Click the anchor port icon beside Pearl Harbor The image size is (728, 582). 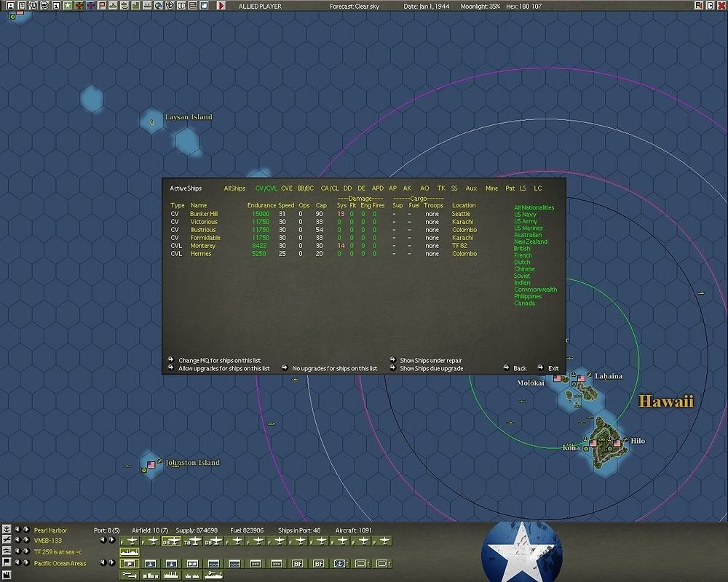pos(7,530)
